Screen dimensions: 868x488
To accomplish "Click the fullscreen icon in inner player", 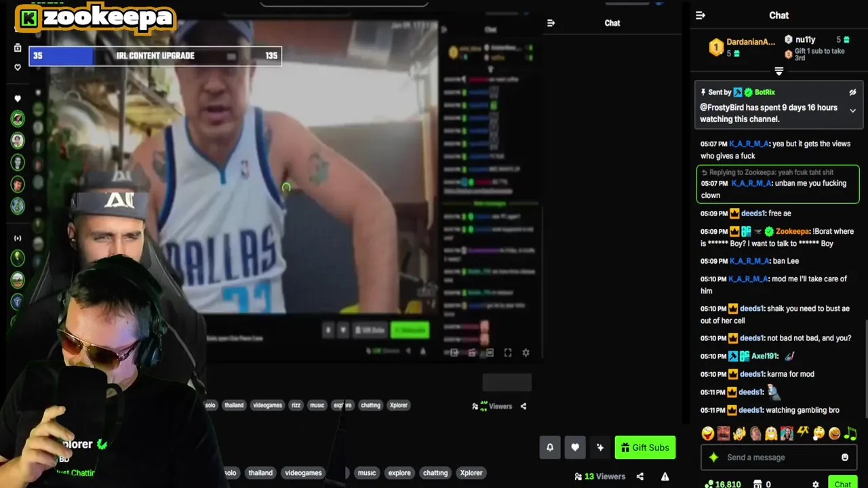I will [507, 352].
